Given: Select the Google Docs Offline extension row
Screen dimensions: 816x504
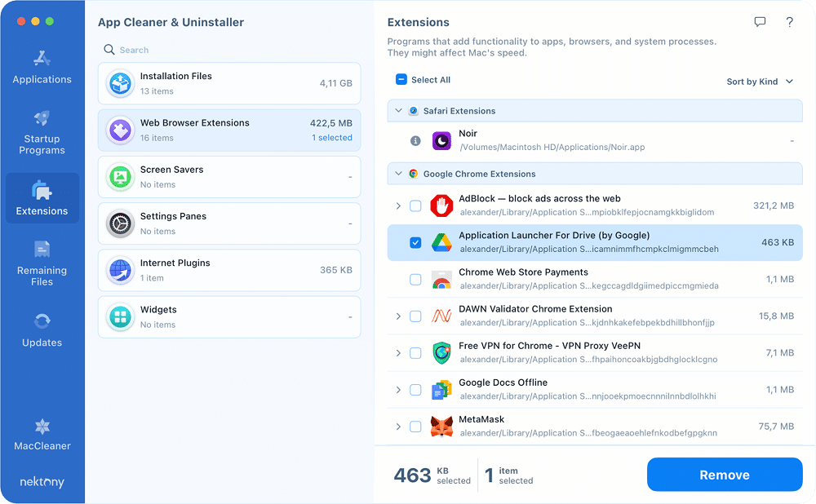Looking at the screenshot, I should [x=588, y=389].
